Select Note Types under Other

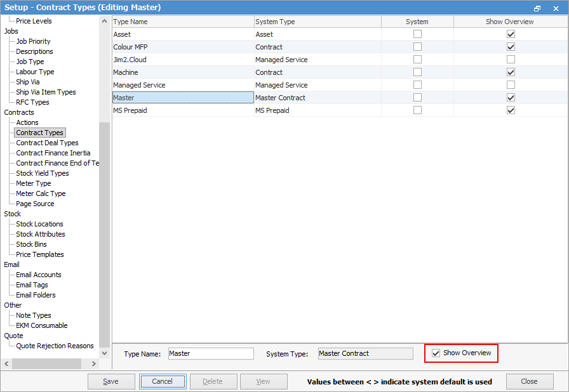(34, 315)
